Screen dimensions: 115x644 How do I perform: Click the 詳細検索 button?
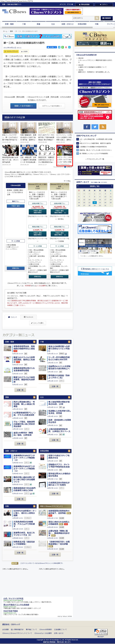(106, 18)
